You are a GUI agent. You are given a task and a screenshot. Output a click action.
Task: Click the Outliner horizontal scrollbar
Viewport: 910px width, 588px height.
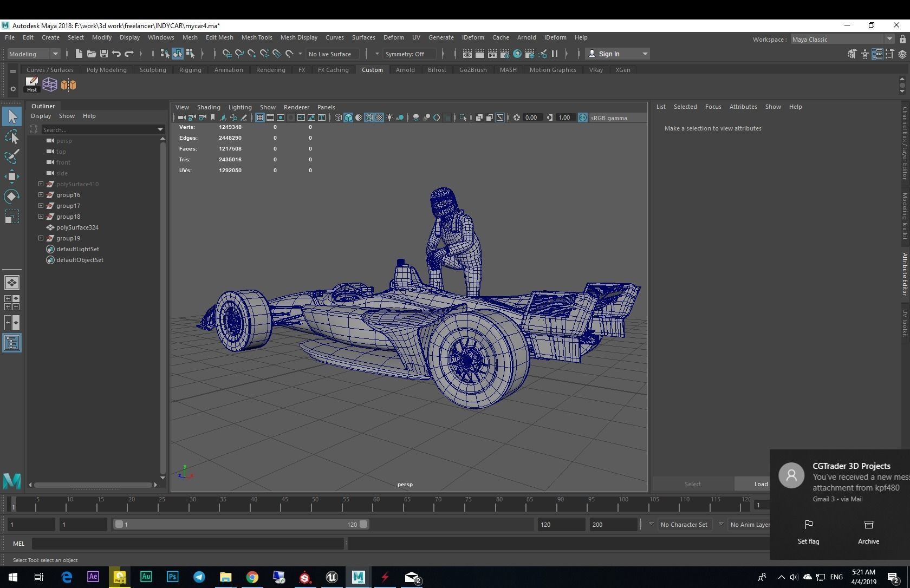pyautogui.click(x=93, y=485)
